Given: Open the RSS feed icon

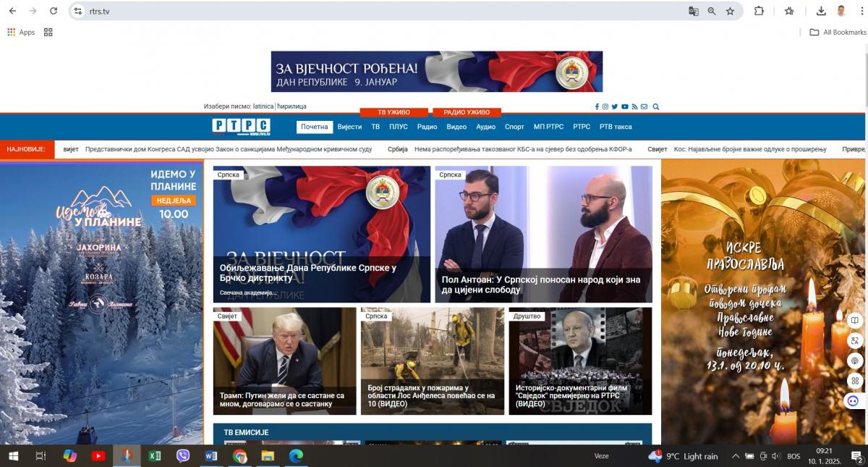Looking at the screenshot, I should coord(634,106).
